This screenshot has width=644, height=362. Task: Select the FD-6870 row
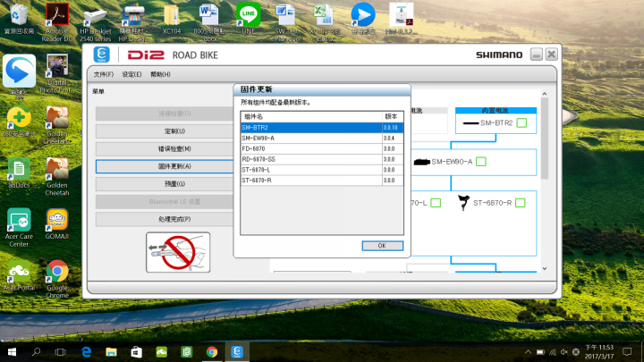click(322, 148)
